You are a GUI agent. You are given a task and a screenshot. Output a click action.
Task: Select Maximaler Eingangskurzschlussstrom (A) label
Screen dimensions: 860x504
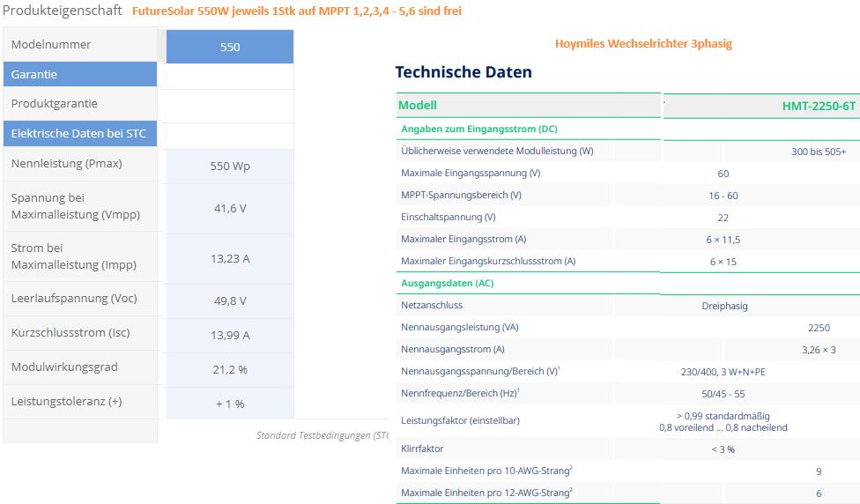click(x=488, y=261)
